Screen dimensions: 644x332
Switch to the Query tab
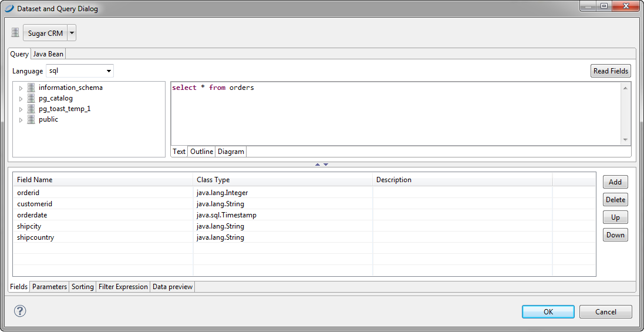[x=19, y=54]
